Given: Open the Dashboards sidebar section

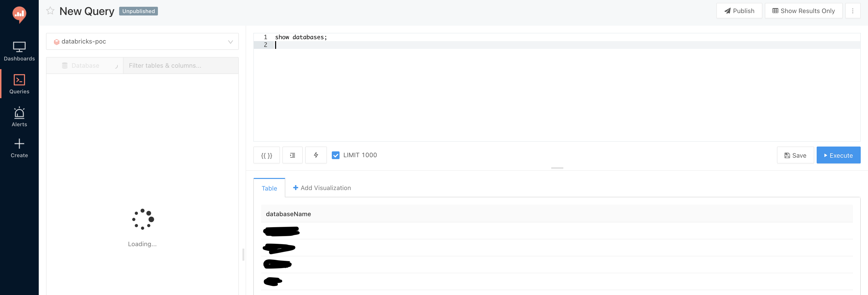Looking at the screenshot, I should pyautogui.click(x=19, y=52).
